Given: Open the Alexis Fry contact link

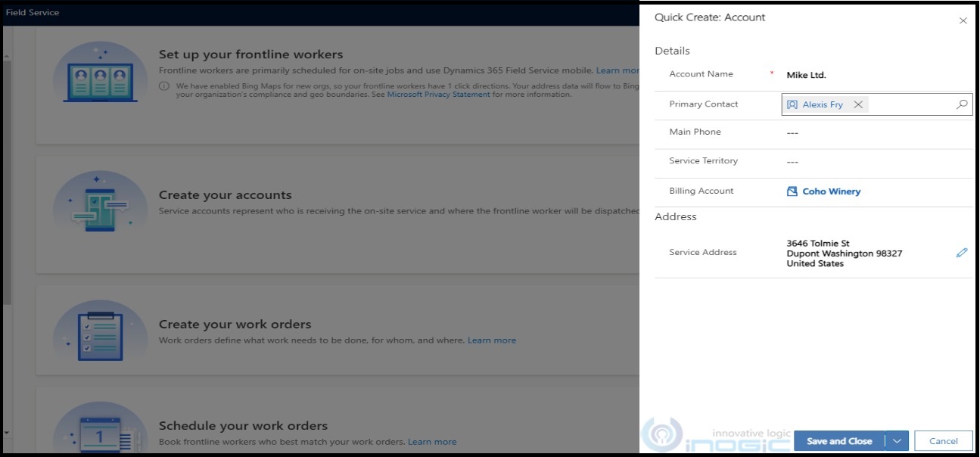Looking at the screenshot, I should click(x=823, y=105).
